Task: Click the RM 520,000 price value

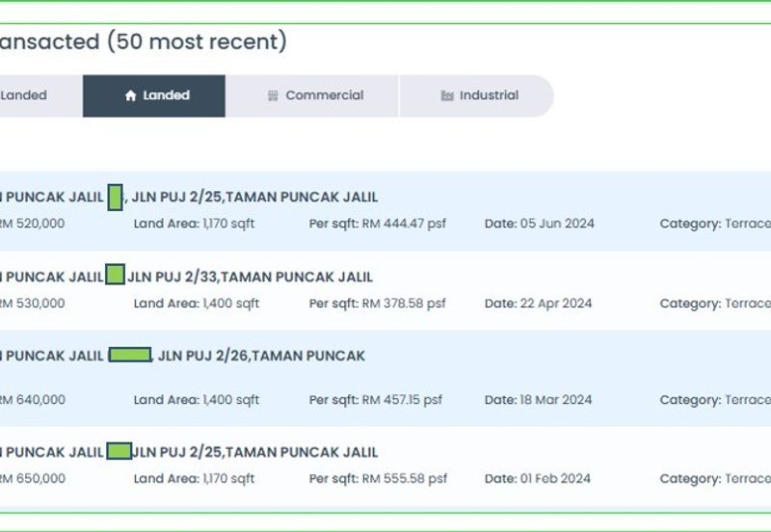Action: tap(32, 224)
